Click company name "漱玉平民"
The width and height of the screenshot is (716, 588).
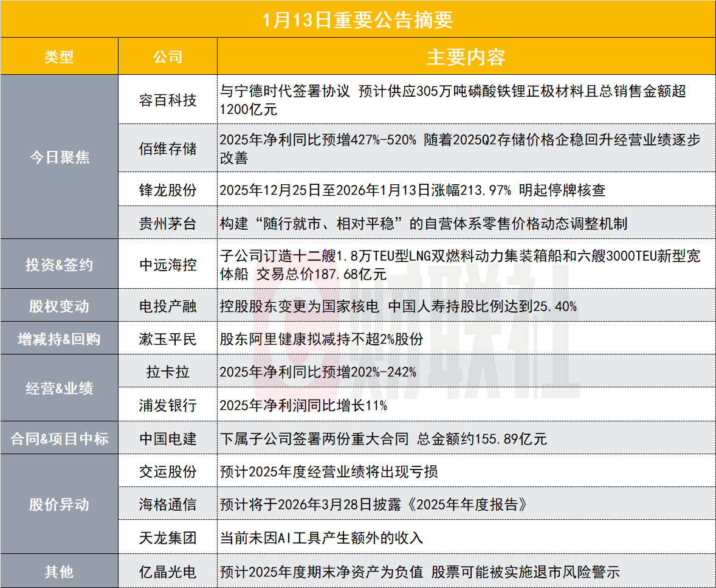click(168, 339)
